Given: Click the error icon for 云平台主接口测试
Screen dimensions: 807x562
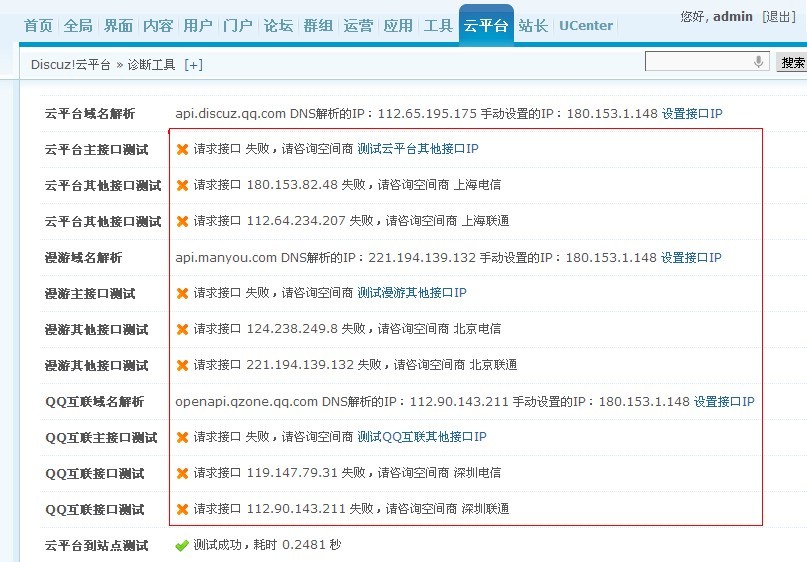Looking at the screenshot, I should pyautogui.click(x=182, y=149).
